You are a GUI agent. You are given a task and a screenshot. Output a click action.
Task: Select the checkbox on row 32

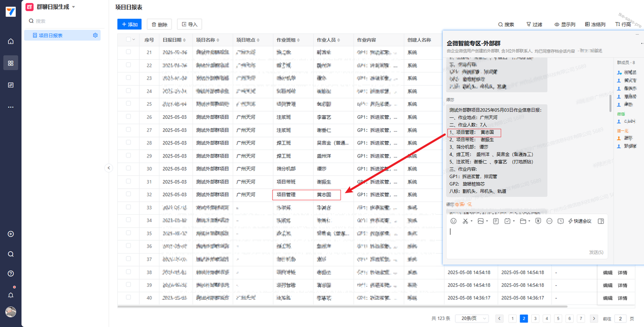click(x=128, y=195)
